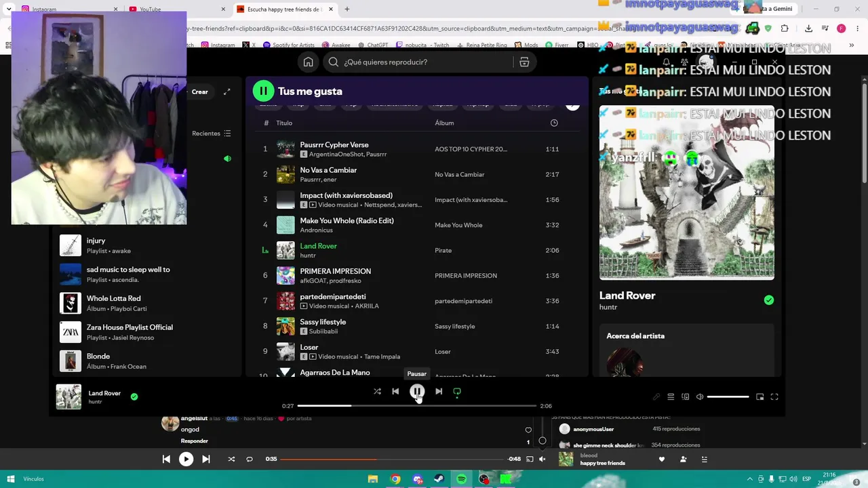Seek in the Spotify song progress bar
The width and height of the screenshot is (868, 488).
coord(417,405)
